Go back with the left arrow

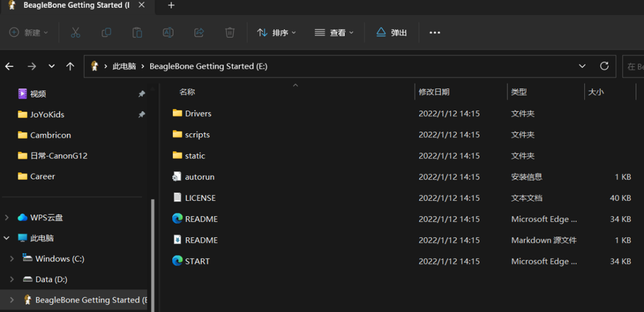(x=9, y=66)
